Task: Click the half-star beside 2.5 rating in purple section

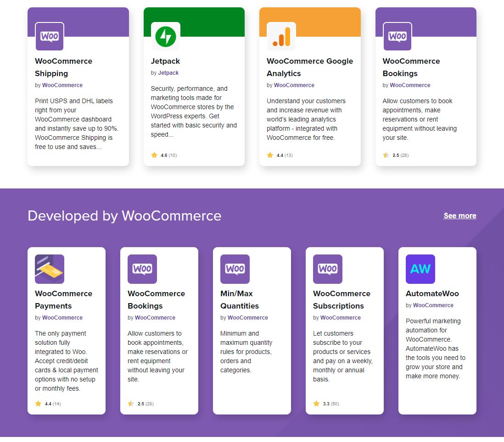Action: 131,404
